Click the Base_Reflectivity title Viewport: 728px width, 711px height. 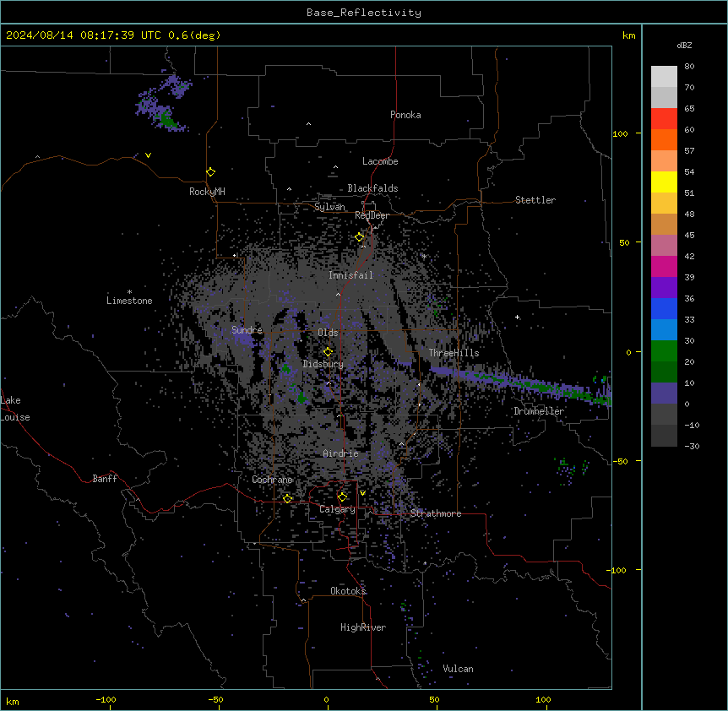(364, 13)
